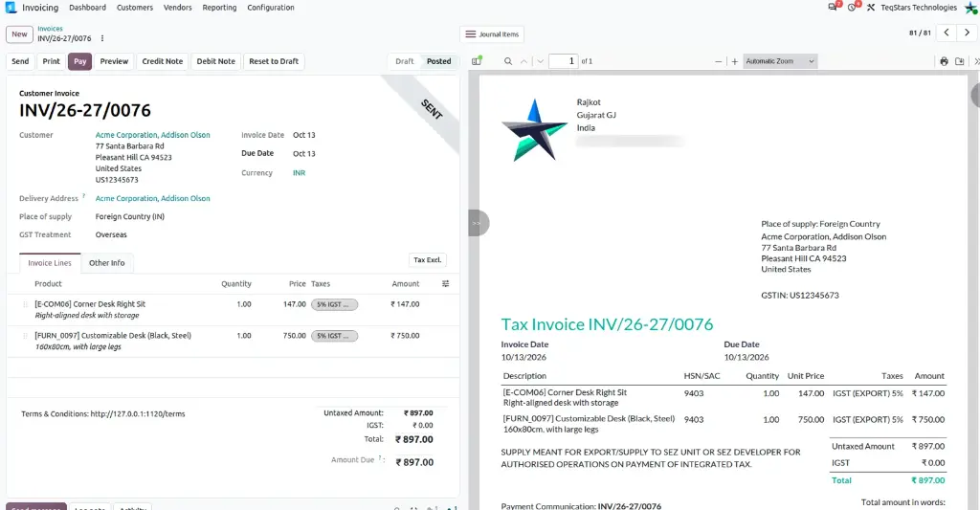Open the Automatic Zoom dropdown
Screen dimensions: 980x510
780,61
